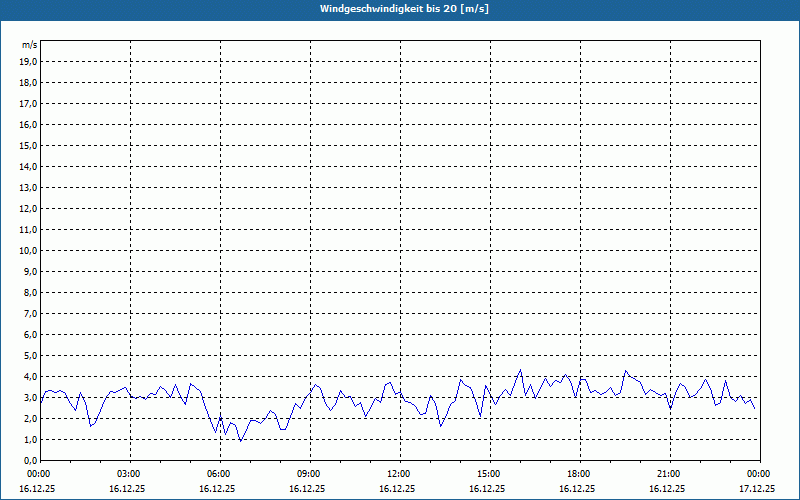Select the 03:00 time label

(129, 473)
